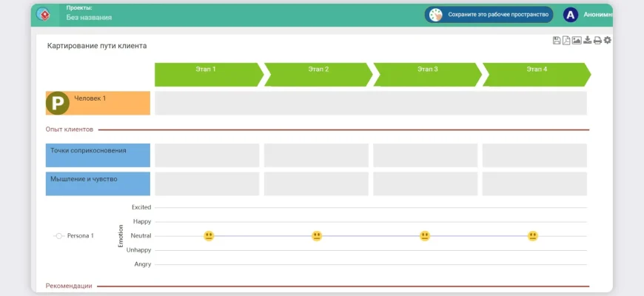The width and height of the screenshot is (644, 296).
Task: Click the neutral emoji under Этап 4
Action: (533, 236)
